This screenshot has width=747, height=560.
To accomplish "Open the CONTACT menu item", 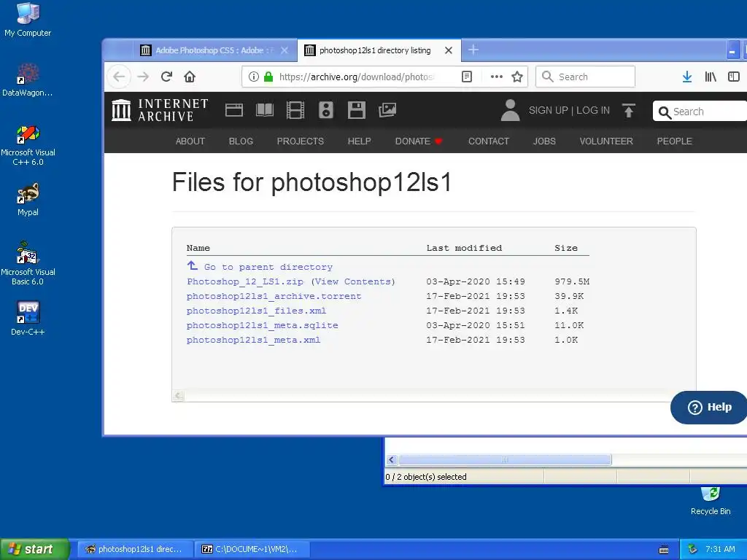I will coord(489,141).
